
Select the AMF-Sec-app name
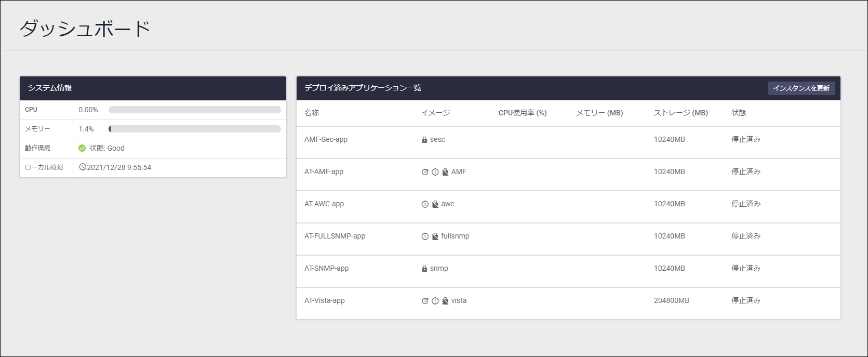[x=326, y=139]
